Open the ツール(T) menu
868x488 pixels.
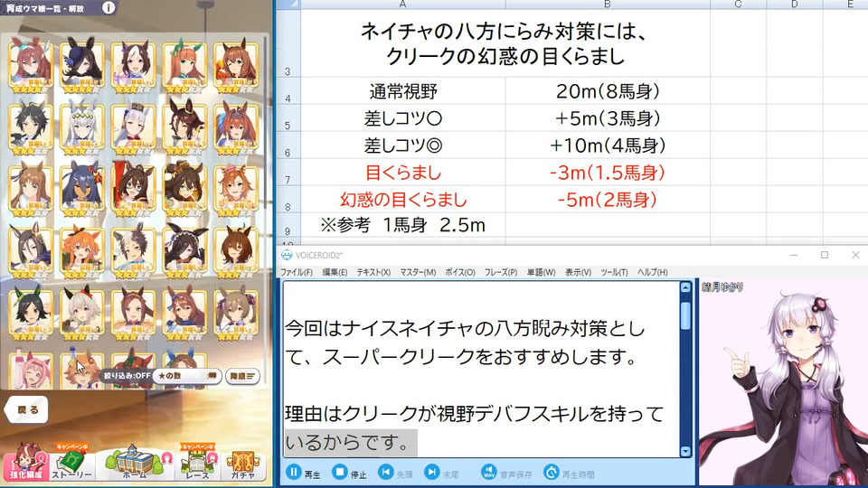(x=615, y=272)
